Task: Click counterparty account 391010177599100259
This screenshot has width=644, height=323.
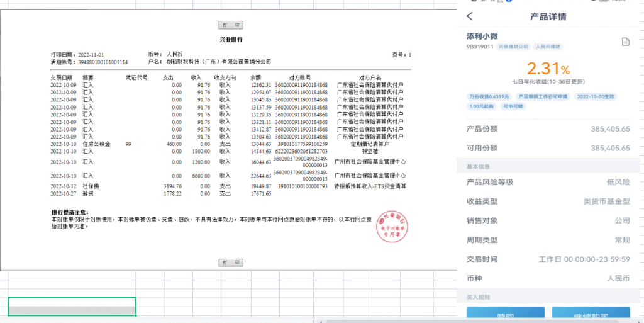Action: pos(303,144)
